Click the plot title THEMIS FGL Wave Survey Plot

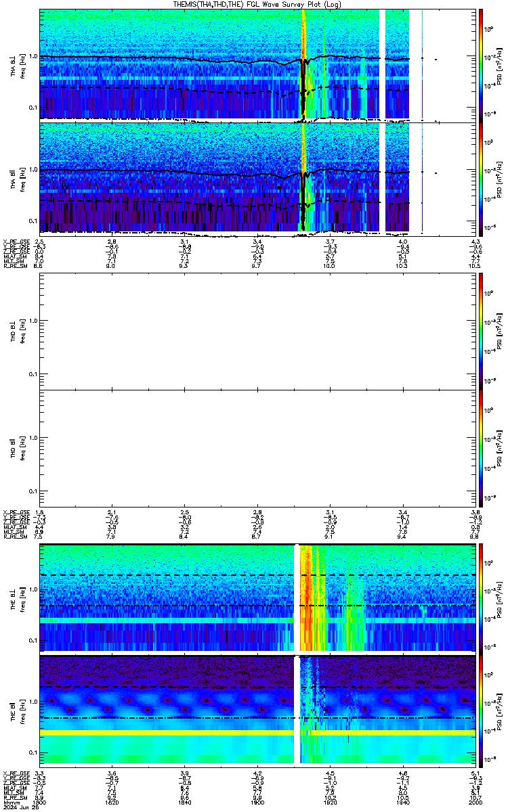coord(258,4)
